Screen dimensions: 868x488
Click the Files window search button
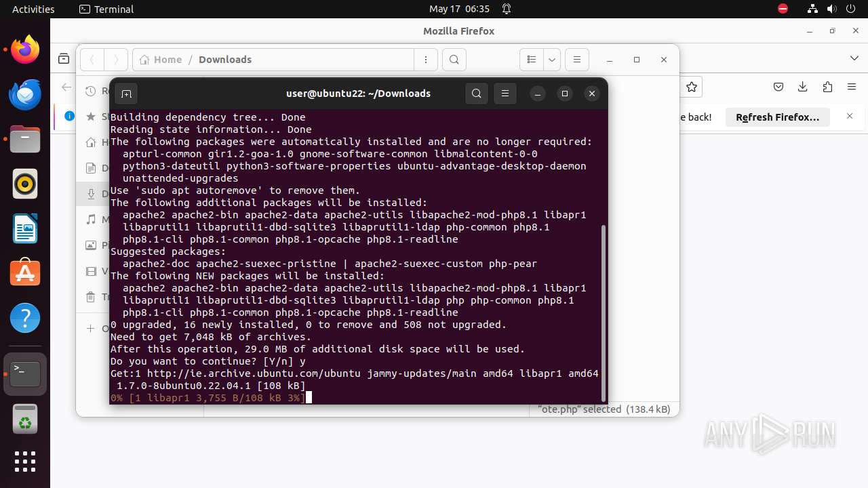point(454,60)
